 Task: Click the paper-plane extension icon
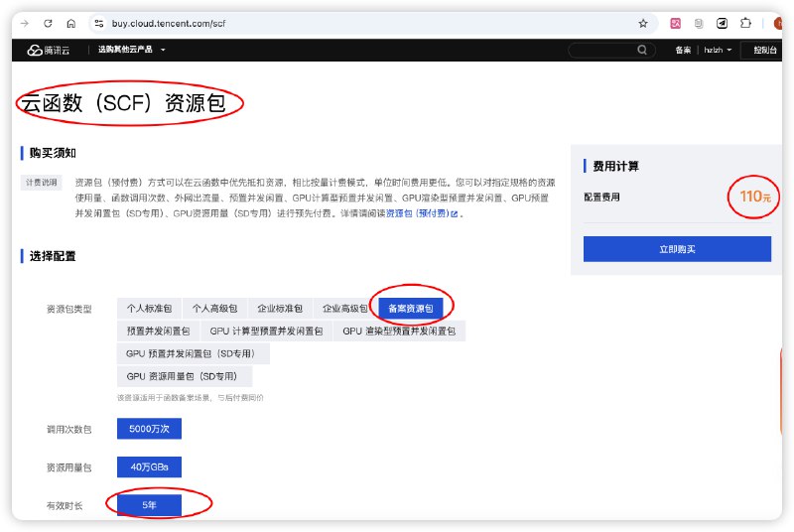tap(723, 23)
